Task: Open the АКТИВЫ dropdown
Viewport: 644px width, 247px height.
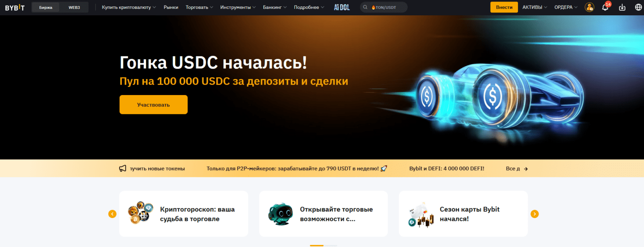Action: click(x=535, y=7)
